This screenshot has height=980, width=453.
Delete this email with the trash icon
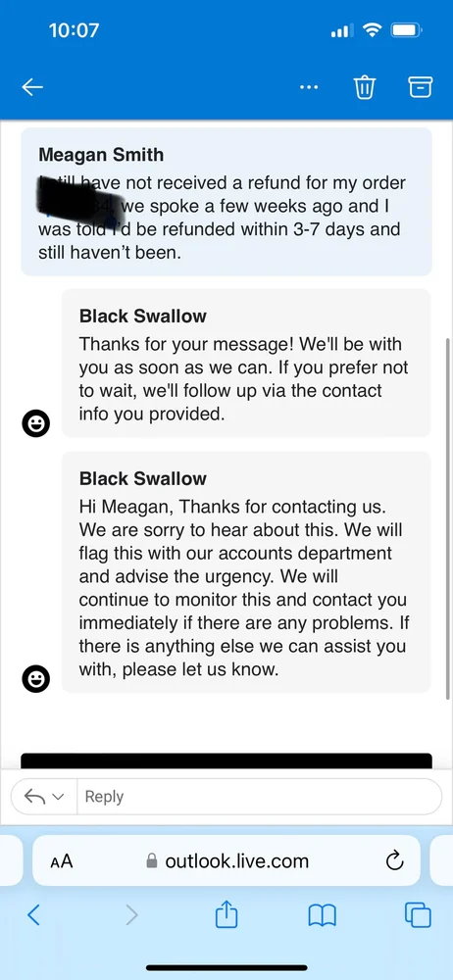pyautogui.click(x=365, y=87)
